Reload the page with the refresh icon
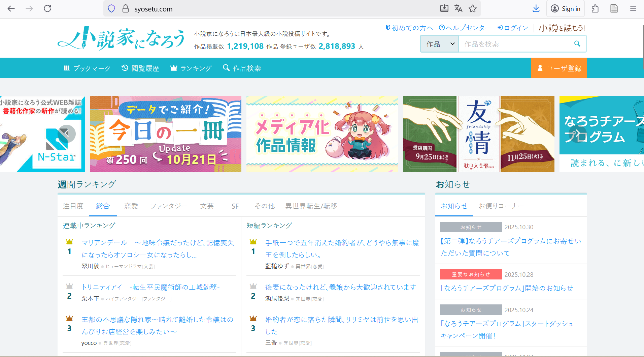The height and width of the screenshot is (357, 644). 47,9
